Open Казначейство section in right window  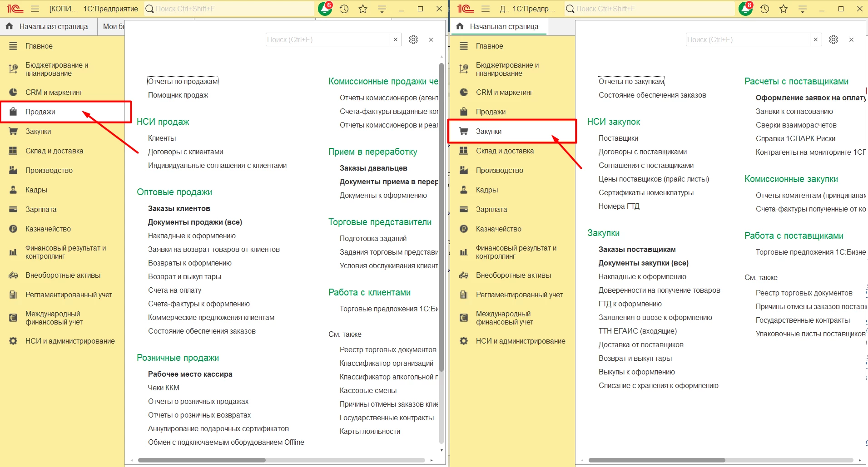coord(512,229)
